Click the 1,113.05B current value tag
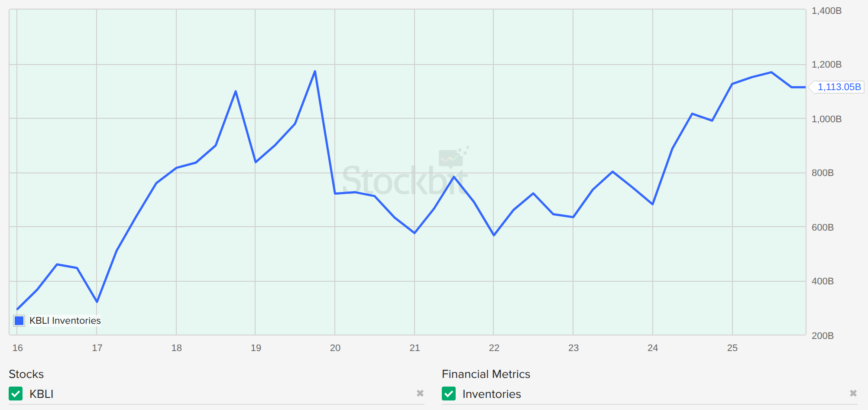 point(839,87)
